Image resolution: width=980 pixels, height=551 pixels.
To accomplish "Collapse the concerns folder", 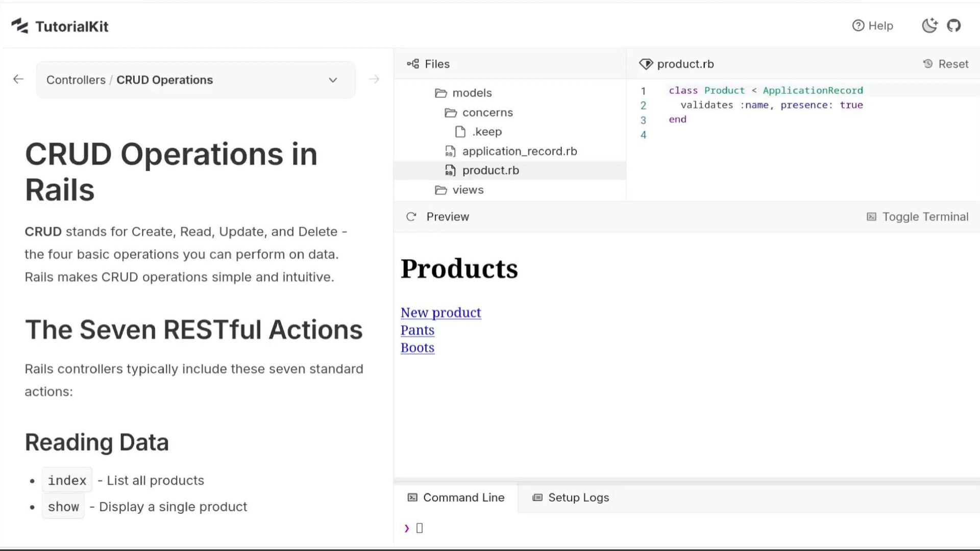I will click(479, 112).
